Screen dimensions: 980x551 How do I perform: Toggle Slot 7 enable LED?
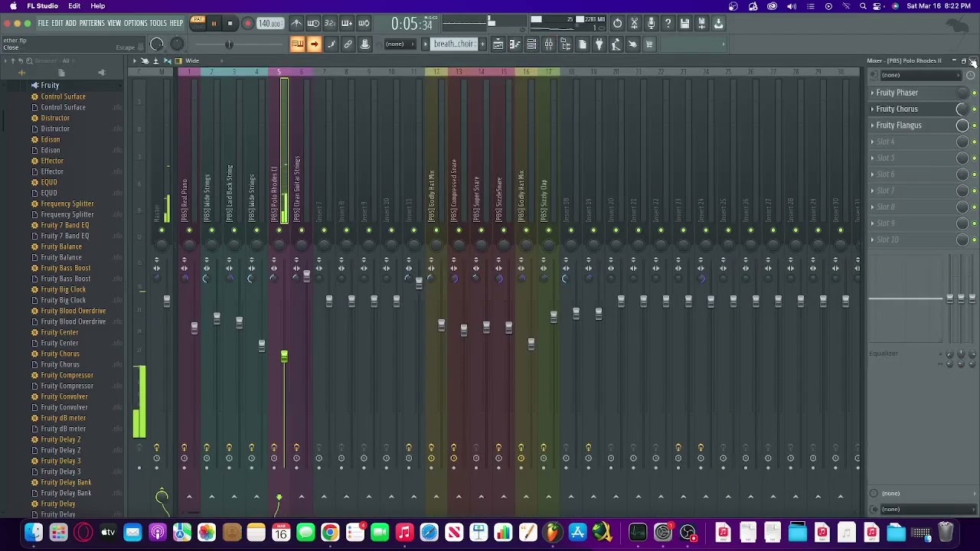point(974,191)
